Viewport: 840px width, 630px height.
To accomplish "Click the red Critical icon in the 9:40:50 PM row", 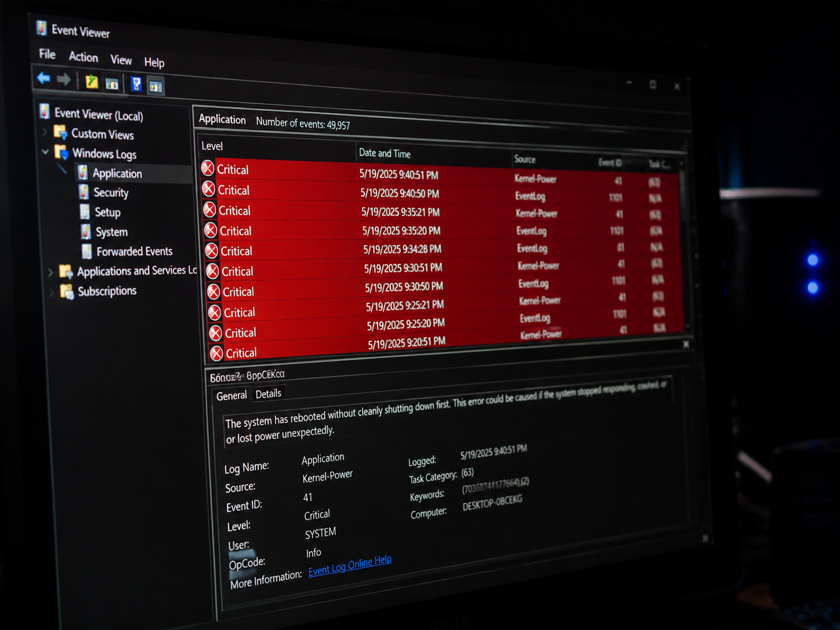I will tap(209, 189).
